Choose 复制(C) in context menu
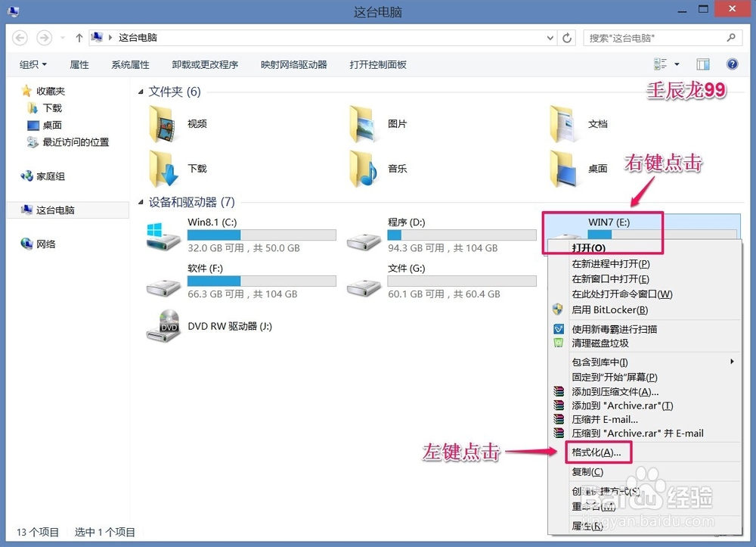This screenshot has height=547, width=756. [x=587, y=472]
